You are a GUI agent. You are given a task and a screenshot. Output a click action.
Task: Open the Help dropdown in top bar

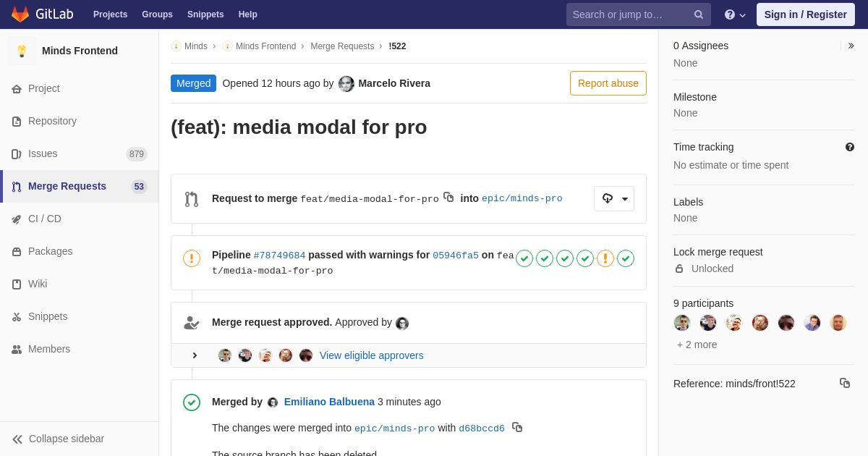(x=735, y=14)
